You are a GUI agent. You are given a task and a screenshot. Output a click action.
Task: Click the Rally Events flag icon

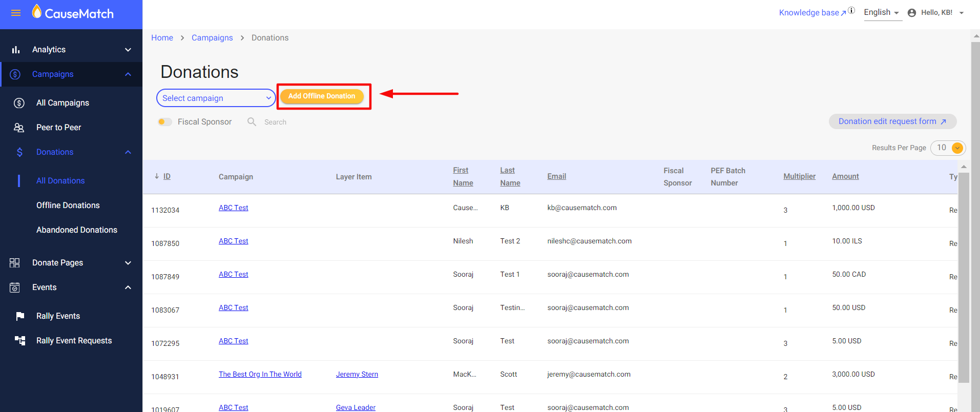click(20, 316)
